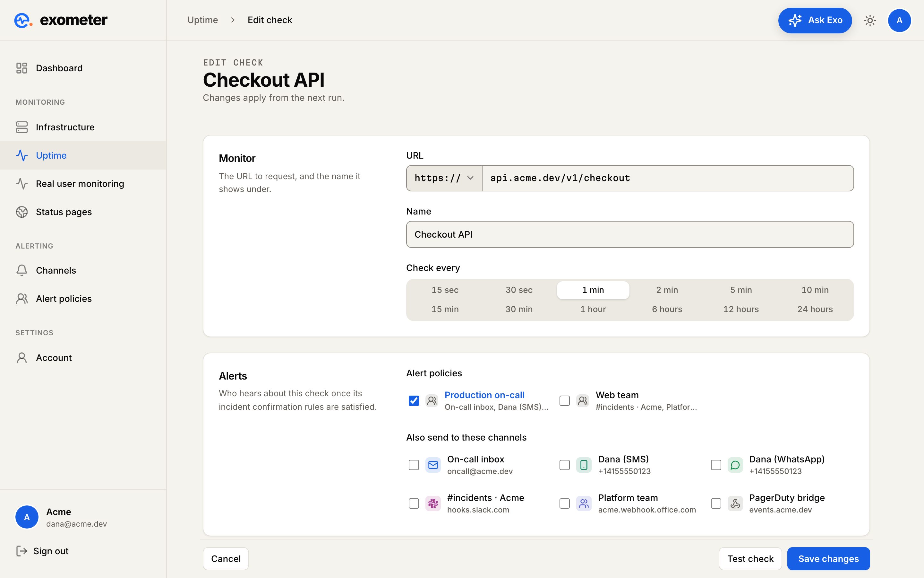
Task: Click the Account person icon
Action: click(x=22, y=358)
